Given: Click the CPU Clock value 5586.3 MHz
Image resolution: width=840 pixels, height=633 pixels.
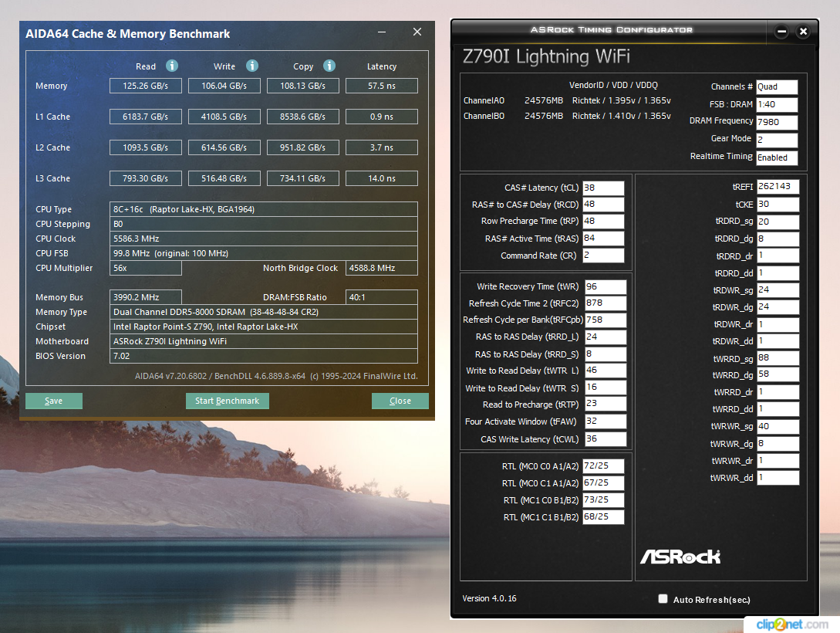Looking at the screenshot, I should (264, 239).
